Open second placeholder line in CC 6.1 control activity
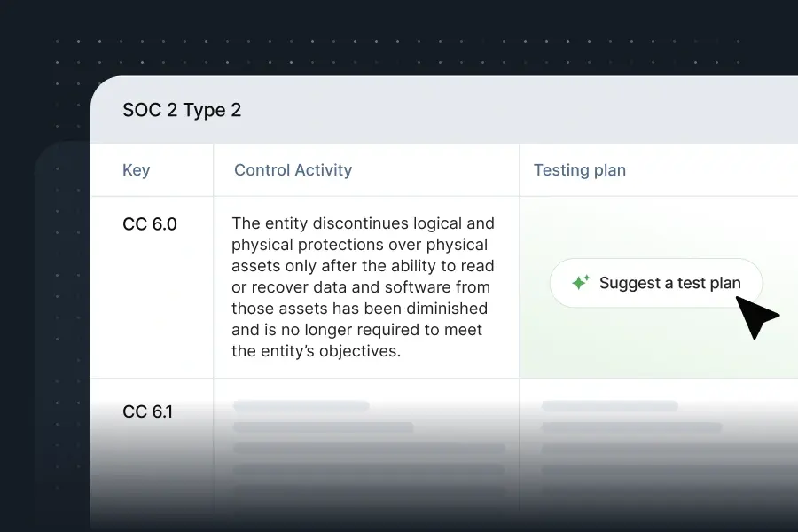The width and height of the screenshot is (798, 532). click(x=323, y=427)
